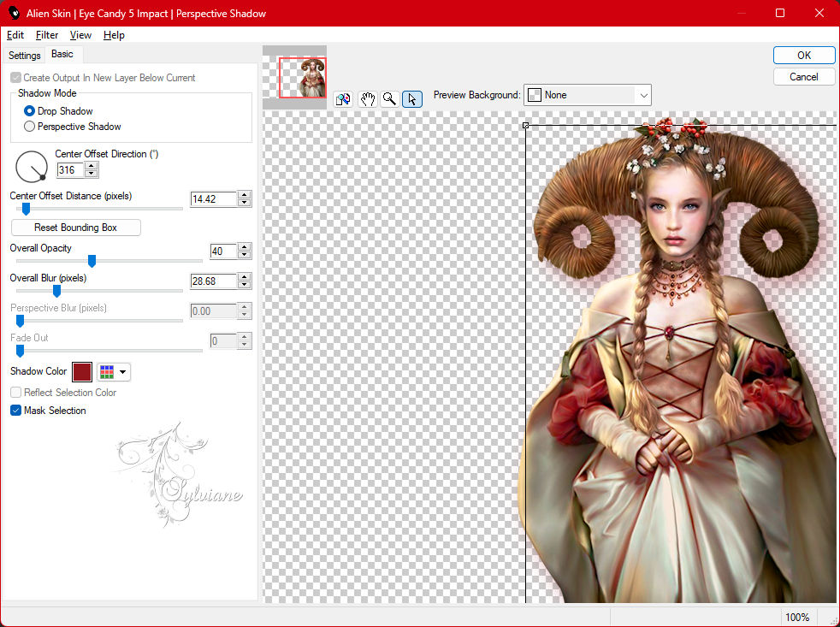Screen dimensions: 840x627
Task: Click the Center Offset Direction dial
Action: tap(32, 167)
